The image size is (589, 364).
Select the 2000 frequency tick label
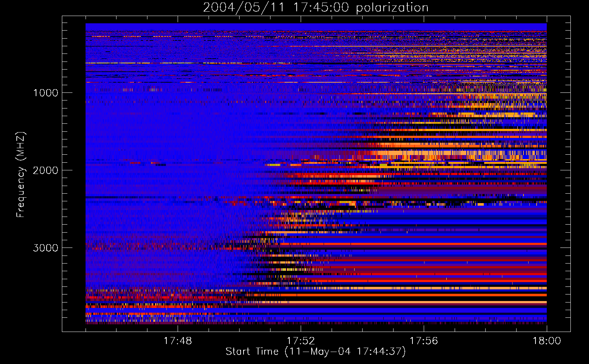46,170
